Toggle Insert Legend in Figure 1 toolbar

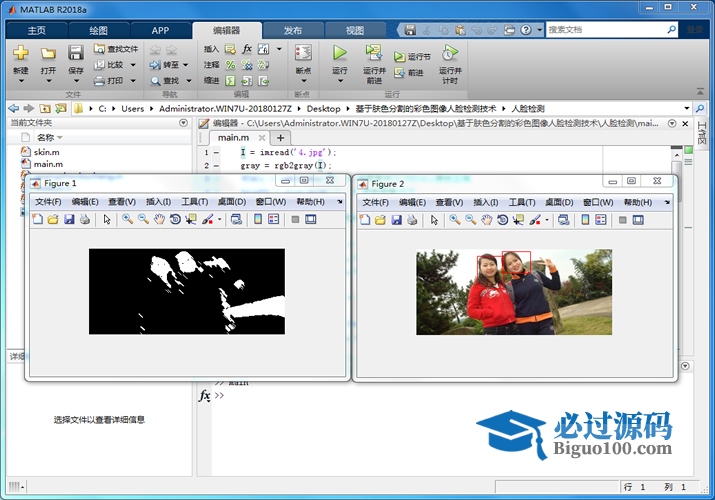273,219
